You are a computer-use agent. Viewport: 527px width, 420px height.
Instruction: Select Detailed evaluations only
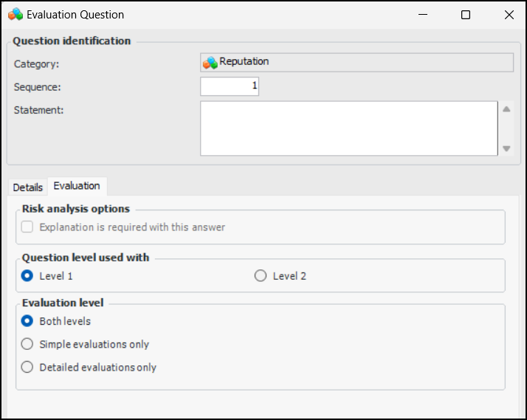click(27, 367)
